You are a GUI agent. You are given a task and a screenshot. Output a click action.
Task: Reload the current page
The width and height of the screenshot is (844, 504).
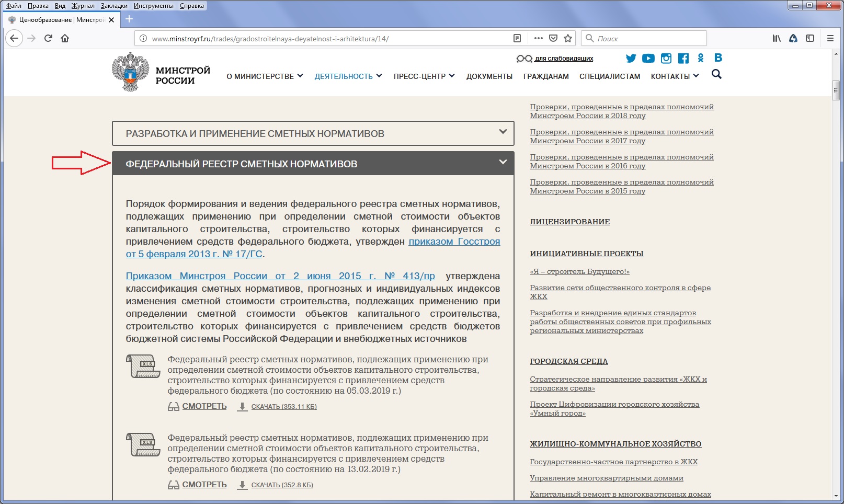click(x=48, y=38)
